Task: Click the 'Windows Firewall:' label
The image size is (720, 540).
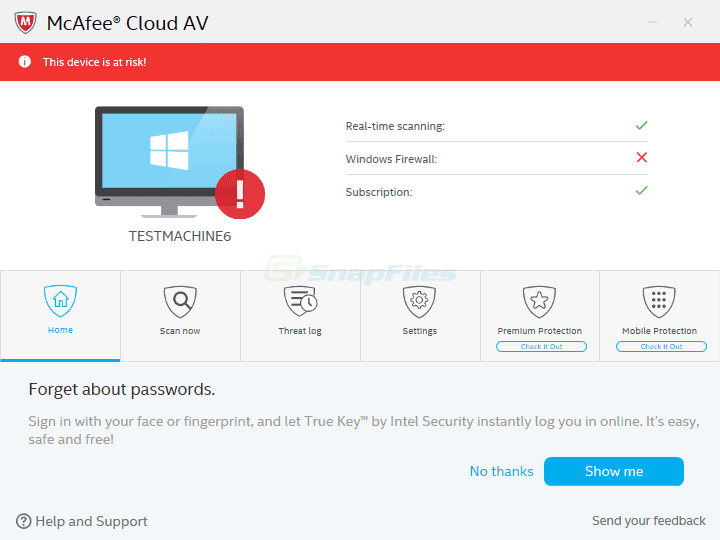Action: pyautogui.click(x=391, y=159)
